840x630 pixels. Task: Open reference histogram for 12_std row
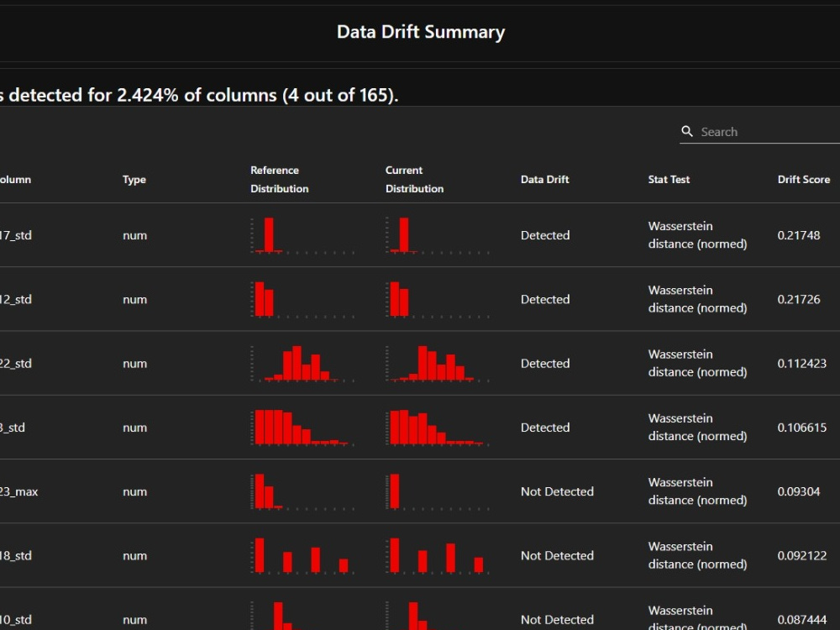[302, 299]
